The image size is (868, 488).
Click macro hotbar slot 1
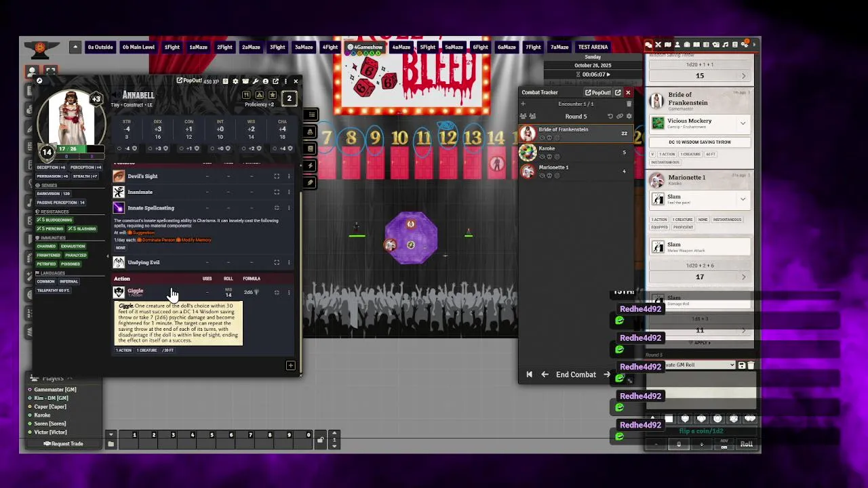click(x=129, y=439)
